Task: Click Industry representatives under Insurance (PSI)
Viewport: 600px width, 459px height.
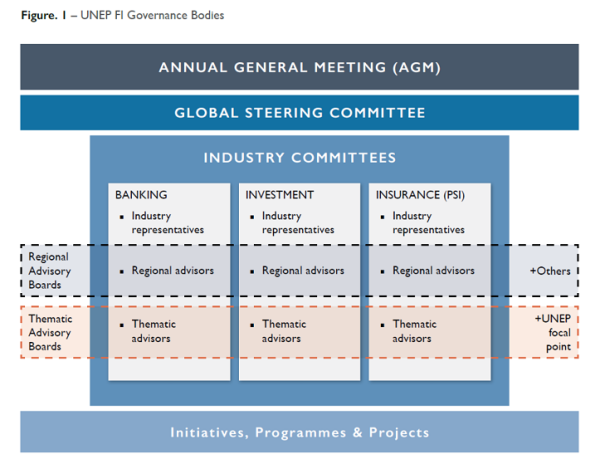Action: pos(429,223)
